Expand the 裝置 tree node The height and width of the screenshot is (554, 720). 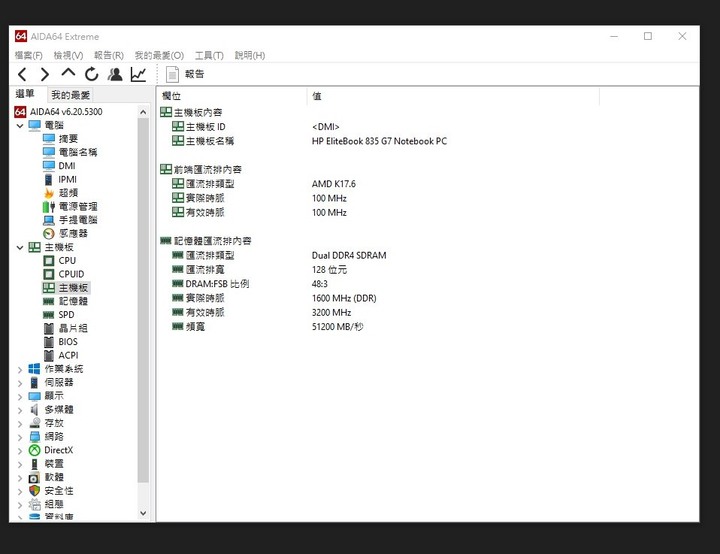click(x=20, y=464)
